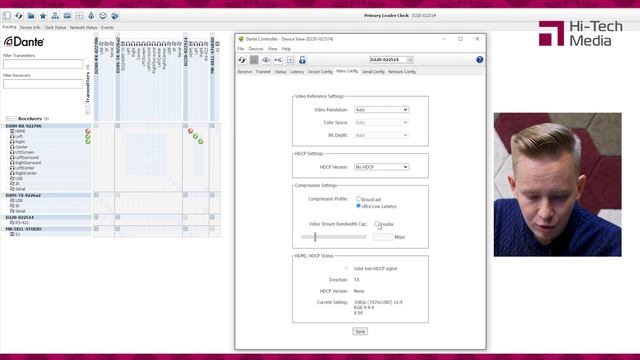Open the File menu in Device View

[x=241, y=49]
